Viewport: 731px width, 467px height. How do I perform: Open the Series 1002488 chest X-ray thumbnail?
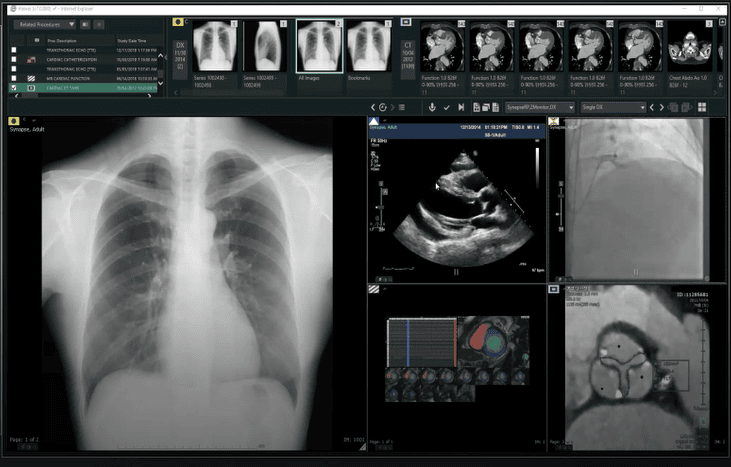(x=214, y=46)
